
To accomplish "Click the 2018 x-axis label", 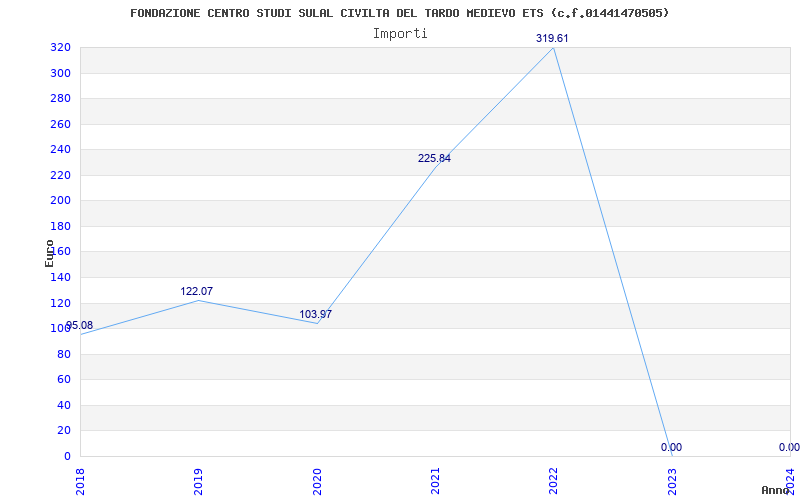I will [x=79, y=482].
